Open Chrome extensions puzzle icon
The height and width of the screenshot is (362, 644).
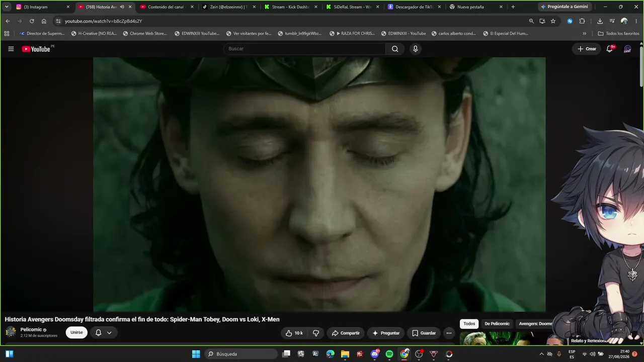click(x=582, y=21)
